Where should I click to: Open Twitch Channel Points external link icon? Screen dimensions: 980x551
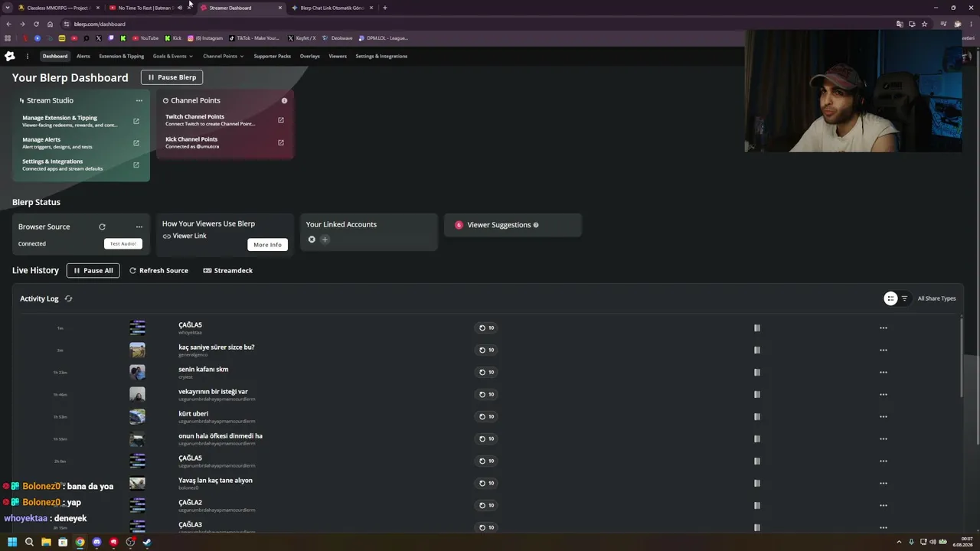(x=281, y=120)
